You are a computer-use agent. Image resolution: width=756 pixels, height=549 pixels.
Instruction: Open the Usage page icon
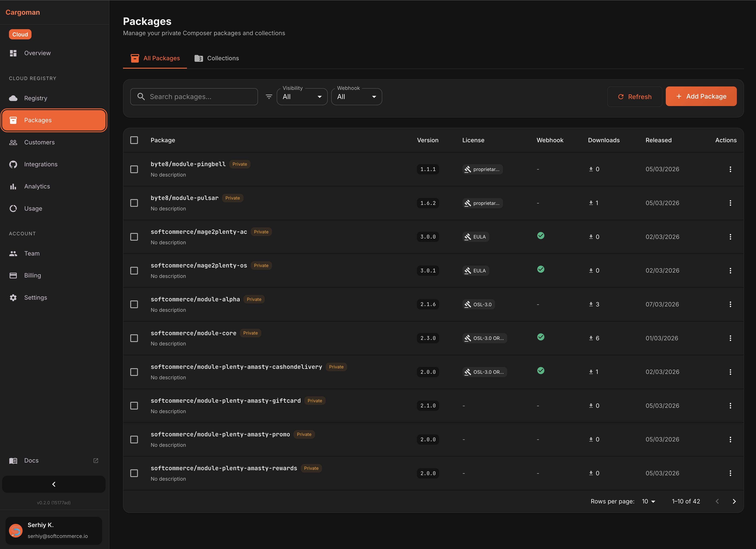(x=13, y=208)
